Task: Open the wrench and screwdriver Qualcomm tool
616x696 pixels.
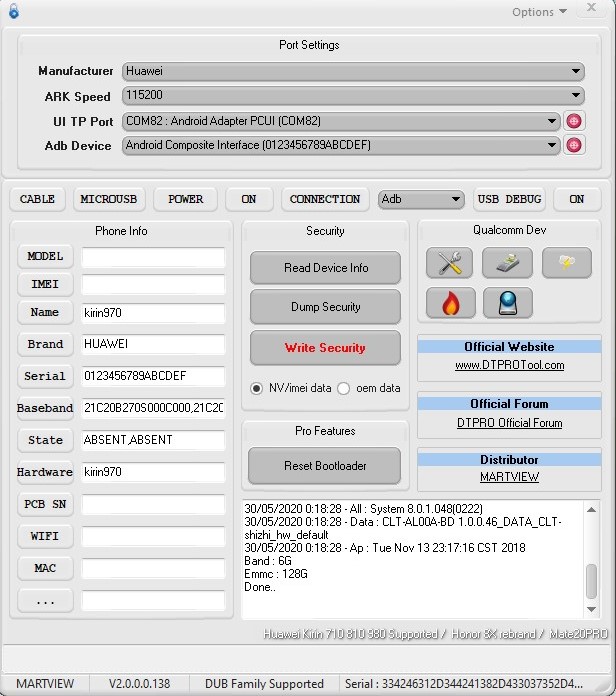Action: point(449,263)
